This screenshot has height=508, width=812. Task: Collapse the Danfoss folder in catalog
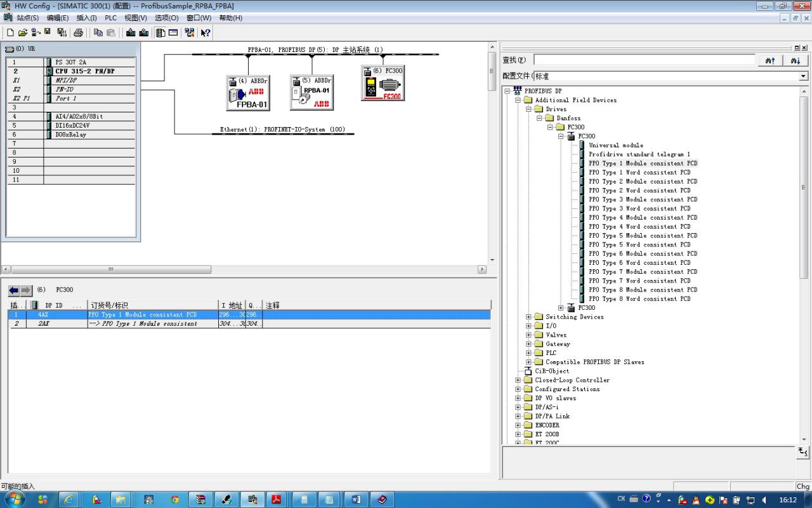(x=540, y=118)
